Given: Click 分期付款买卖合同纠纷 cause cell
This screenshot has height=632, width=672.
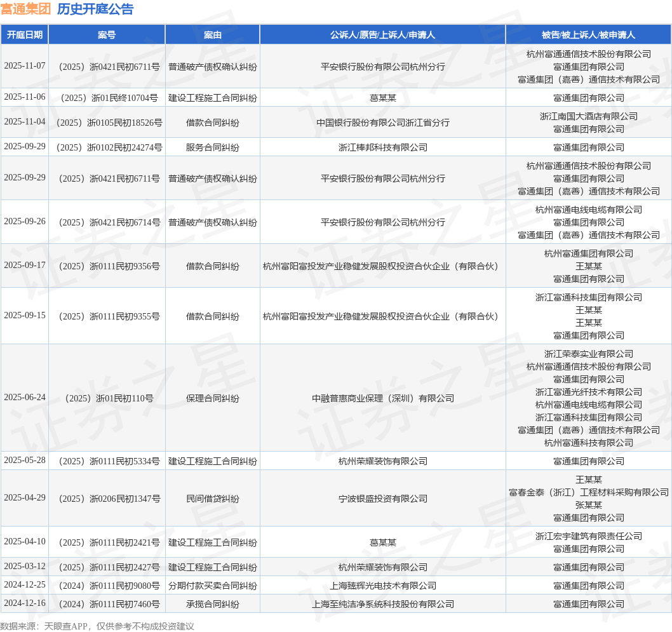Looking at the screenshot, I should click(x=213, y=586).
